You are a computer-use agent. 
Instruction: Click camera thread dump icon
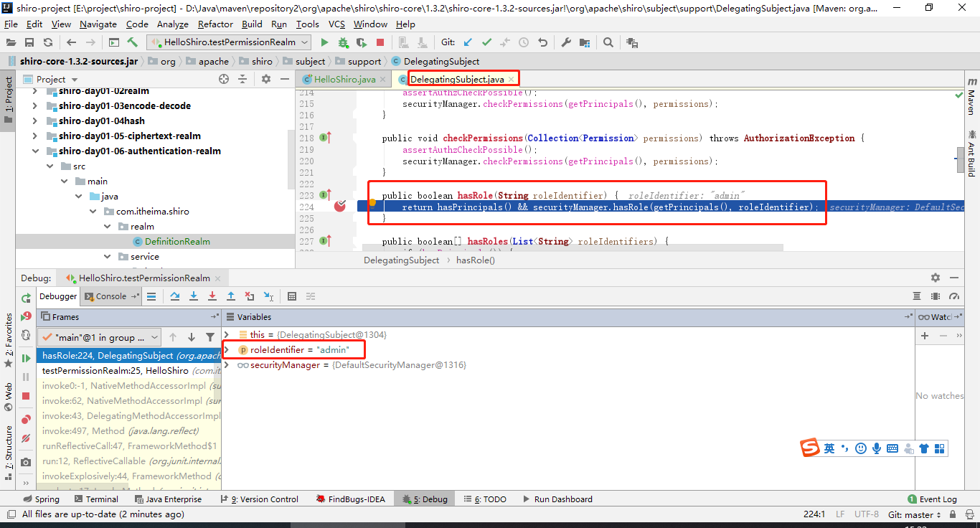point(26,462)
